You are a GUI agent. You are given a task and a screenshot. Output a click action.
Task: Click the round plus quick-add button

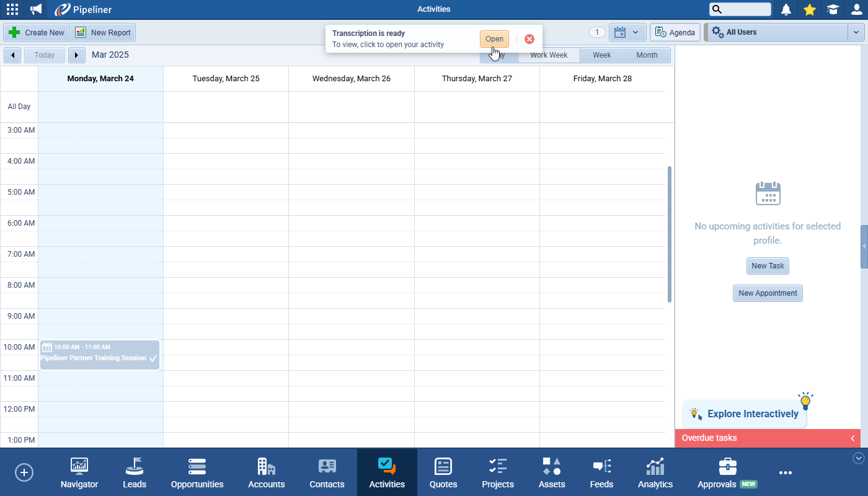(x=24, y=472)
